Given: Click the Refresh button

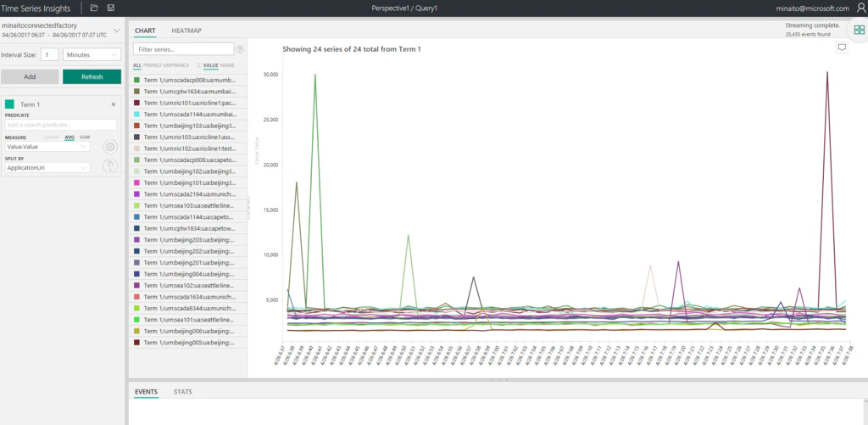Looking at the screenshot, I should [x=92, y=76].
